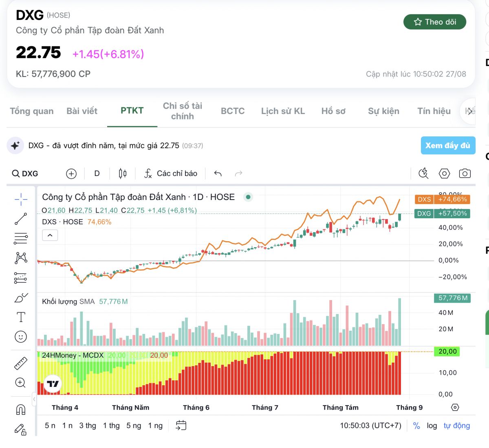Switch to the Tổng quan tab

click(x=32, y=111)
